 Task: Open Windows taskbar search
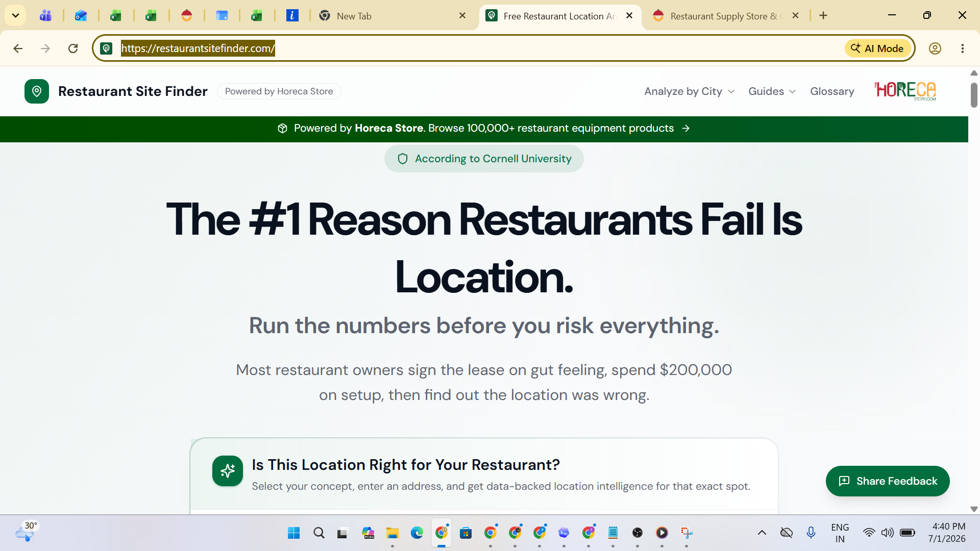(x=319, y=533)
